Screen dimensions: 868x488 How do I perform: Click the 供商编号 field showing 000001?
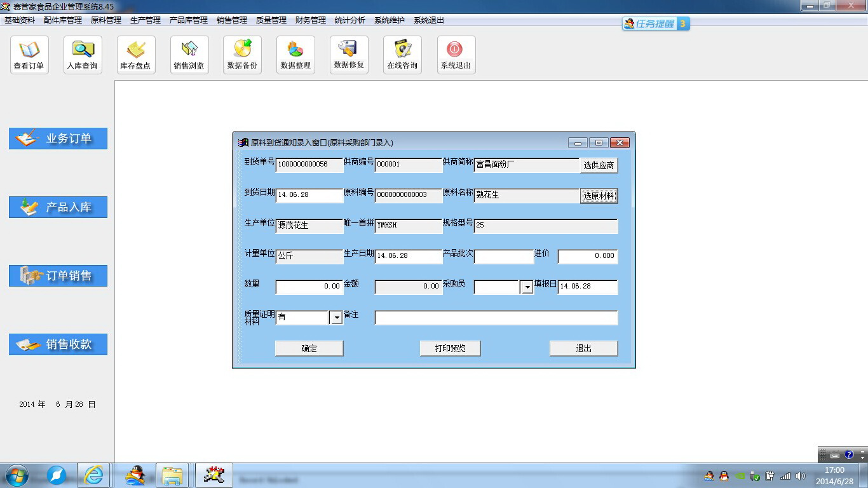tap(409, 165)
